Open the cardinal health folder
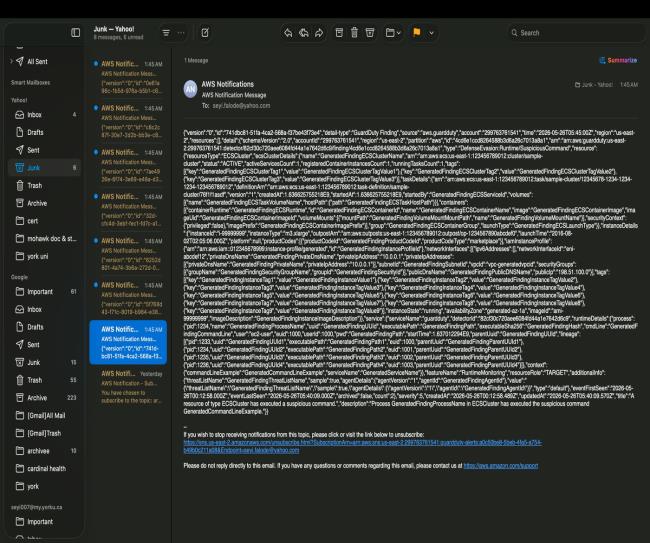Image resolution: width=650 pixels, height=543 pixels. [x=45, y=468]
